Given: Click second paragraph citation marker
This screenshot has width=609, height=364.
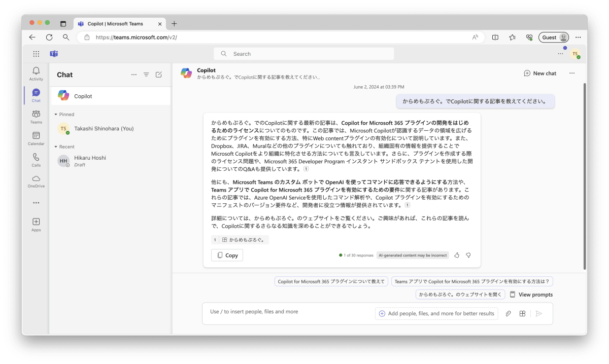Looking at the screenshot, I should coord(408,205).
